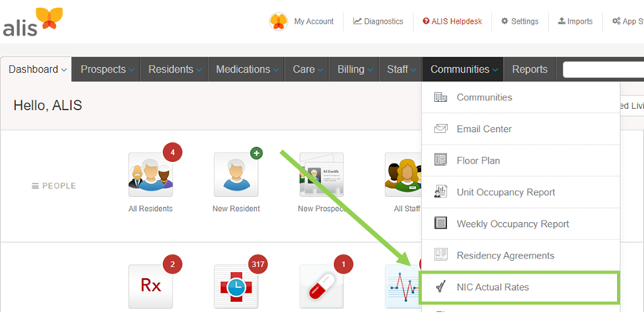Click the New Resident icon
Screen dimensions: 644x313
pos(237,175)
